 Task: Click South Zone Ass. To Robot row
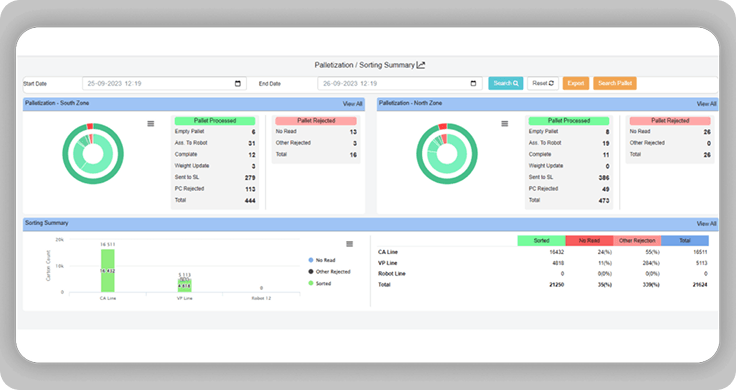click(215, 143)
